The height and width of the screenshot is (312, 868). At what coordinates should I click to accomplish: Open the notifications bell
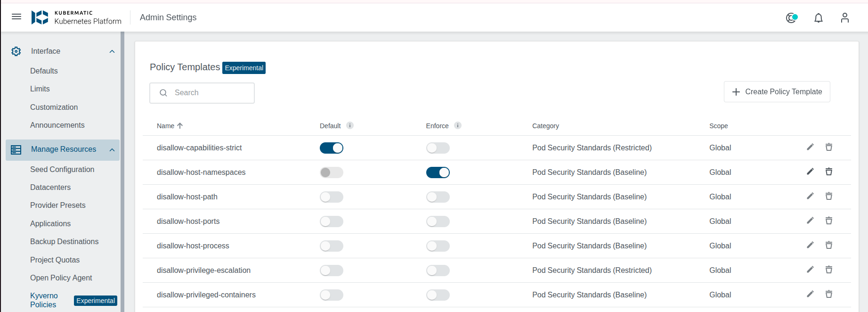(x=819, y=18)
